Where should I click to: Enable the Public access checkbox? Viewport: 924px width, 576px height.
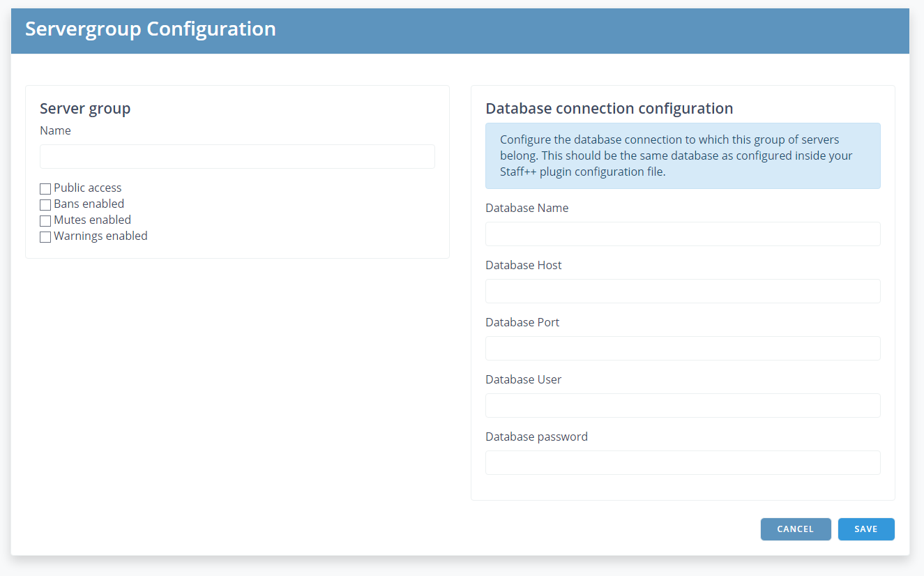coord(45,189)
